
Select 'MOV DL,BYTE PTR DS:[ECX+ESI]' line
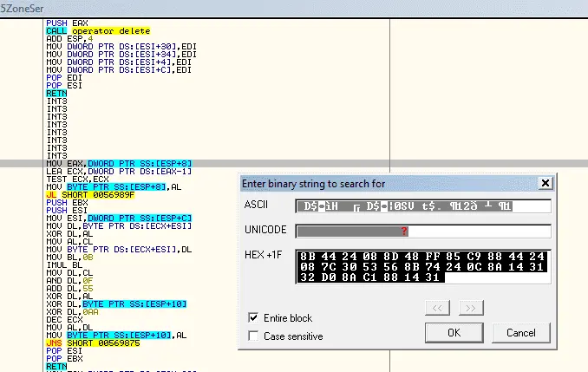tap(119, 226)
